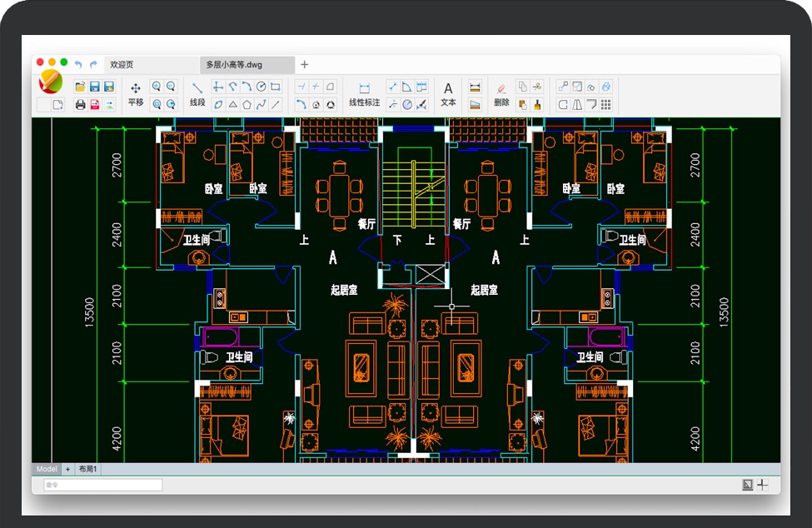
Task: Click the command input field
Action: pyautogui.click(x=102, y=485)
